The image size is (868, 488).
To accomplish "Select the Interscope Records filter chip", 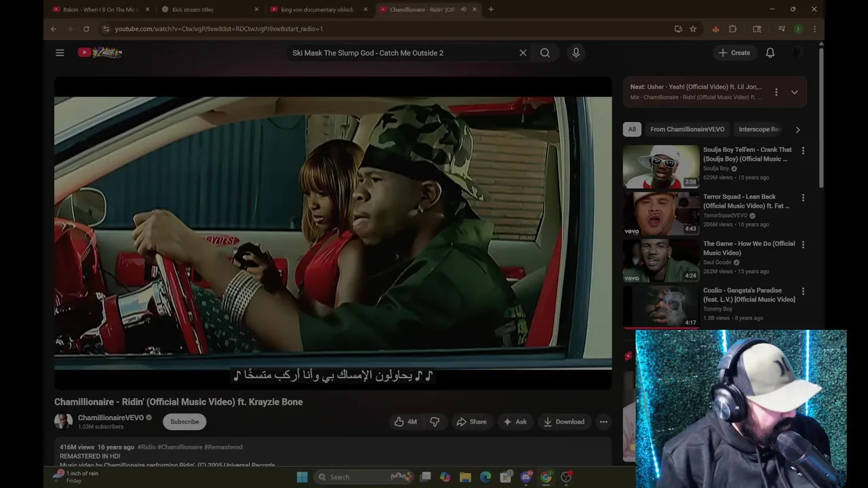I will click(759, 129).
